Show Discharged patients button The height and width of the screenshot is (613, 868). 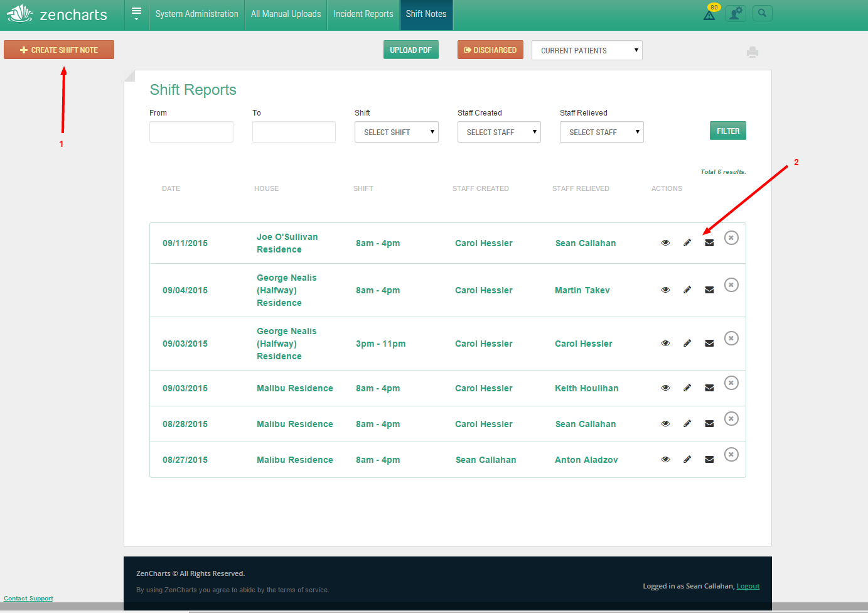click(490, 50)
